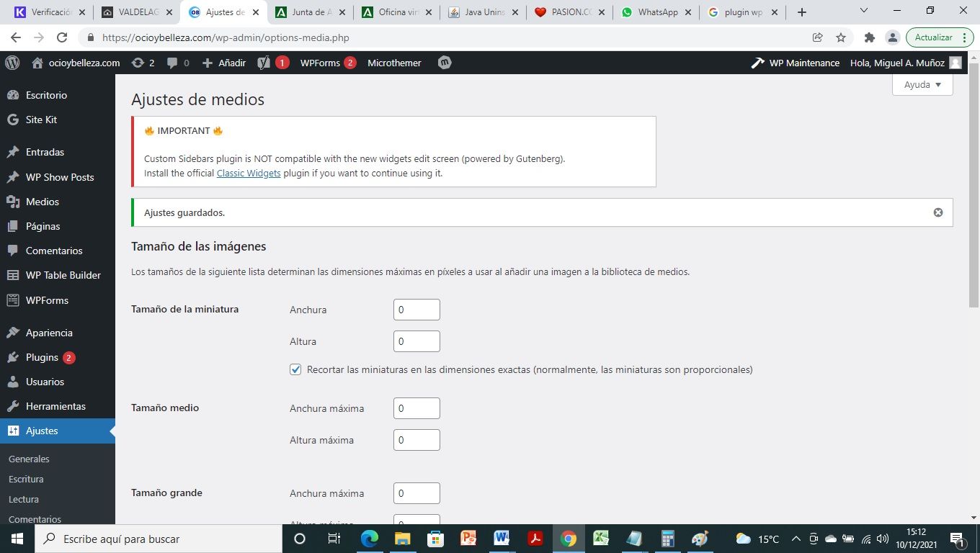Click the browser address bar URL
Screen dimensions: 980x553
pyautogui.click(x=226, y=37)
